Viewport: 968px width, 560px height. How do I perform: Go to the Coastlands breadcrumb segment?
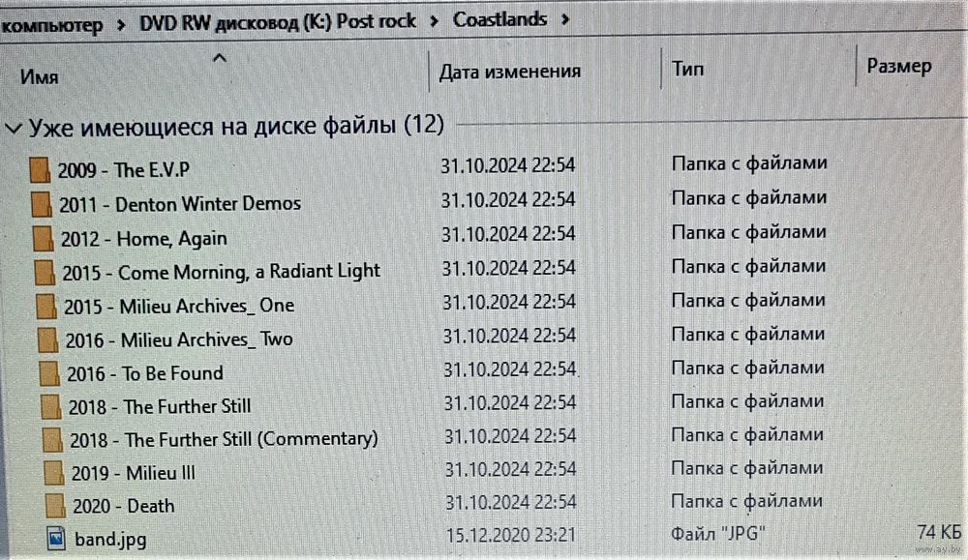click(x=500, y=19)
